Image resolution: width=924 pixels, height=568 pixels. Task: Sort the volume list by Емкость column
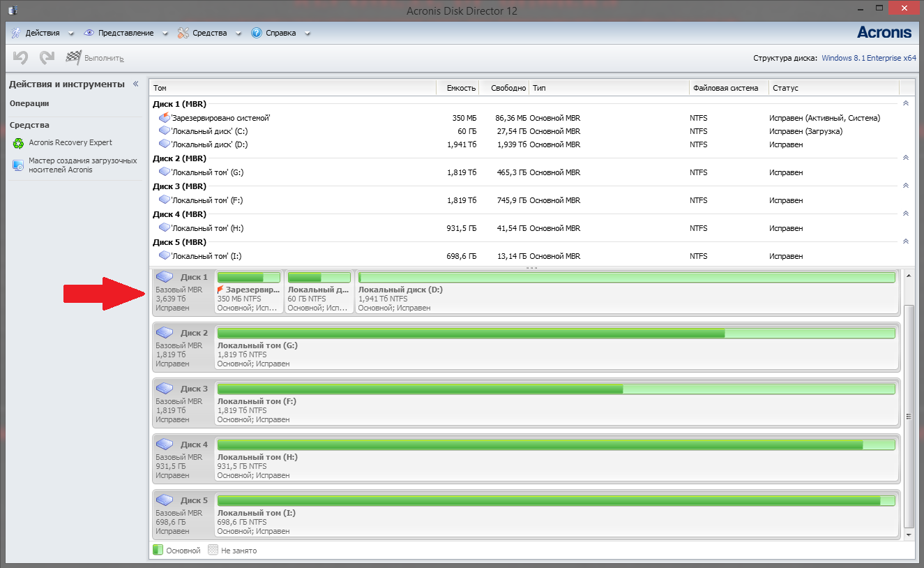458,88
